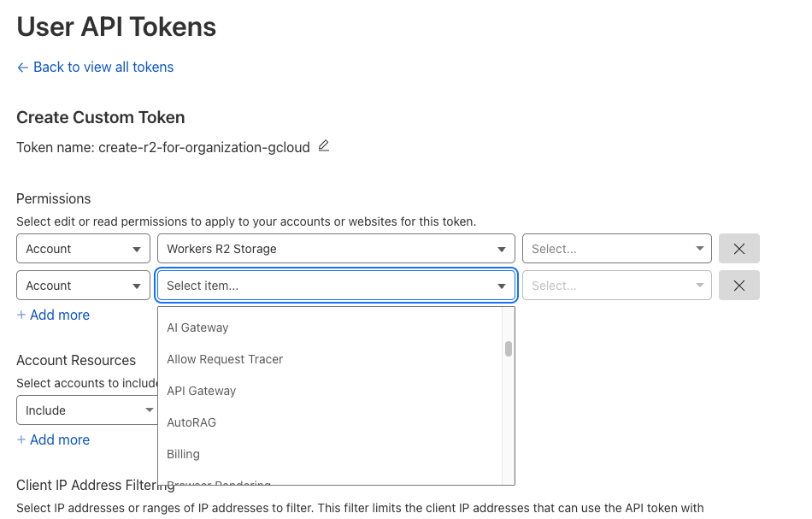Open the first row Account type dropdown
812x519 pixels.
(x=83, y=249)
